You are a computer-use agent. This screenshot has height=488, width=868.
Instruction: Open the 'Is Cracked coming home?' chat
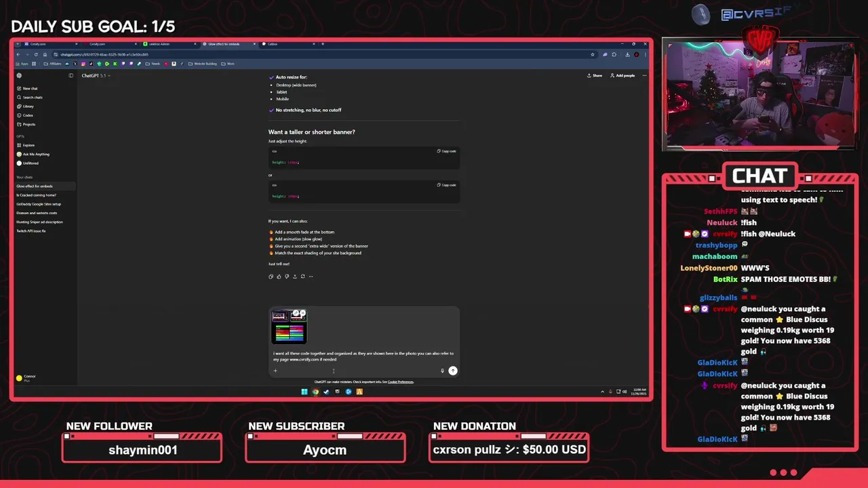coord(37,195)
